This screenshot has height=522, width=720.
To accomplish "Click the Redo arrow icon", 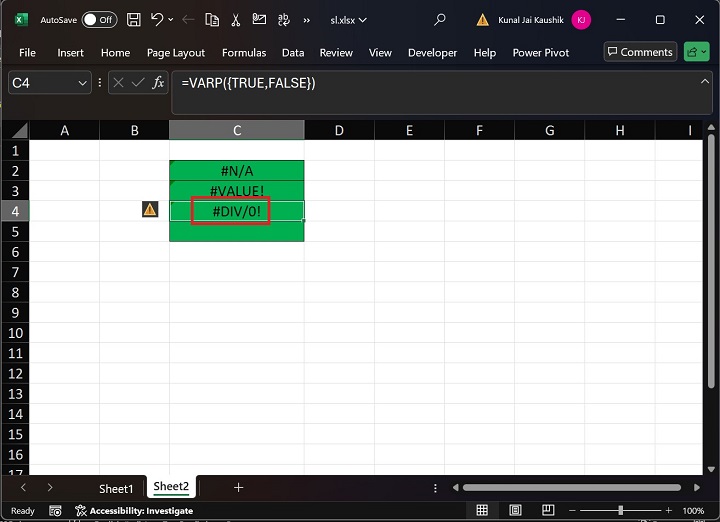I will coord(188,20).
